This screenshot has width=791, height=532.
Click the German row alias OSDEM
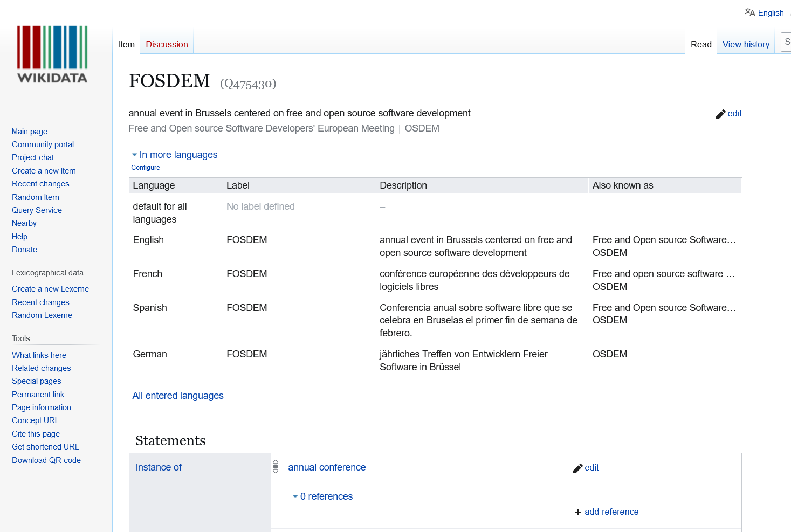(x=610, y=354)
